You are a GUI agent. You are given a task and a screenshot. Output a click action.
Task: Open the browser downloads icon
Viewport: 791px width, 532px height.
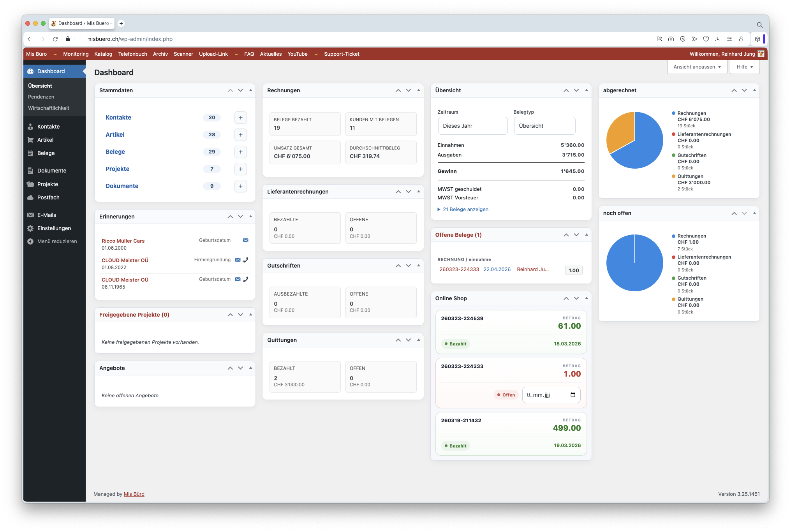[718, 39]
